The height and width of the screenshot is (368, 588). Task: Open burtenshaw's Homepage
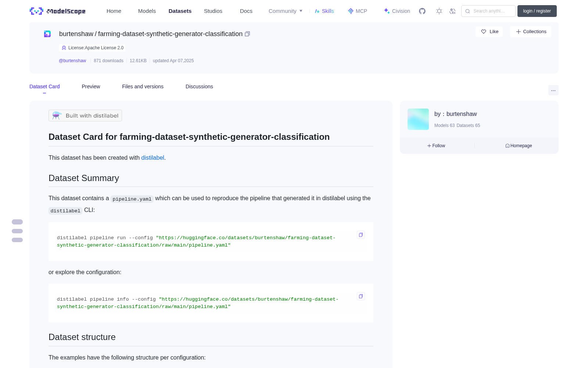[x=519, y=146]
